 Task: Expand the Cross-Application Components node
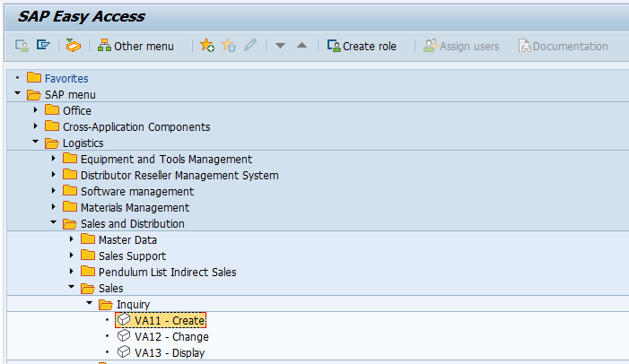(35, 126)
